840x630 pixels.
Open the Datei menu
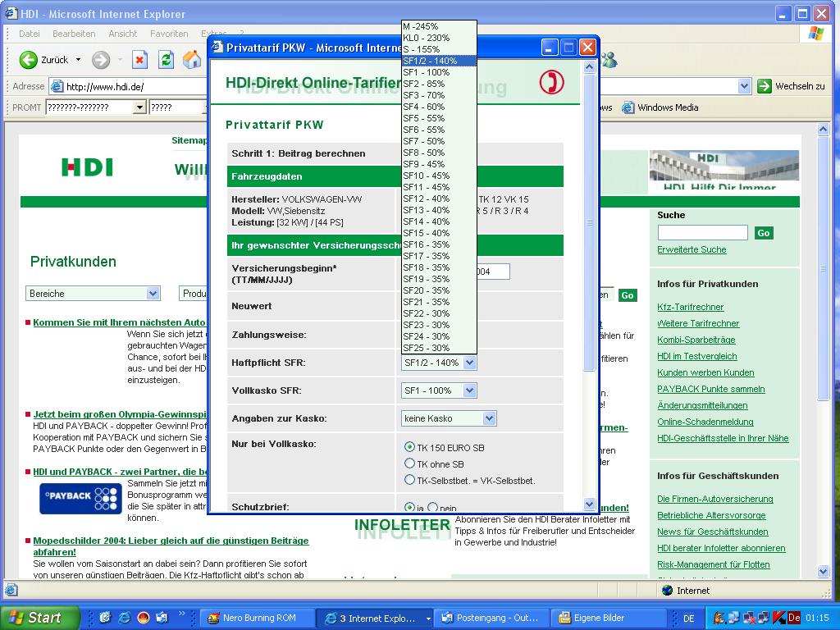pyautogui.click(x=30, y=34)
